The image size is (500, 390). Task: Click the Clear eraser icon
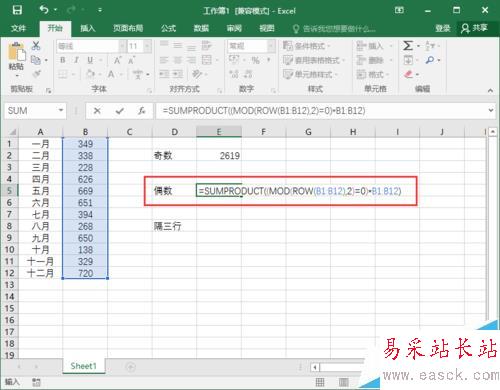point(408,74)
